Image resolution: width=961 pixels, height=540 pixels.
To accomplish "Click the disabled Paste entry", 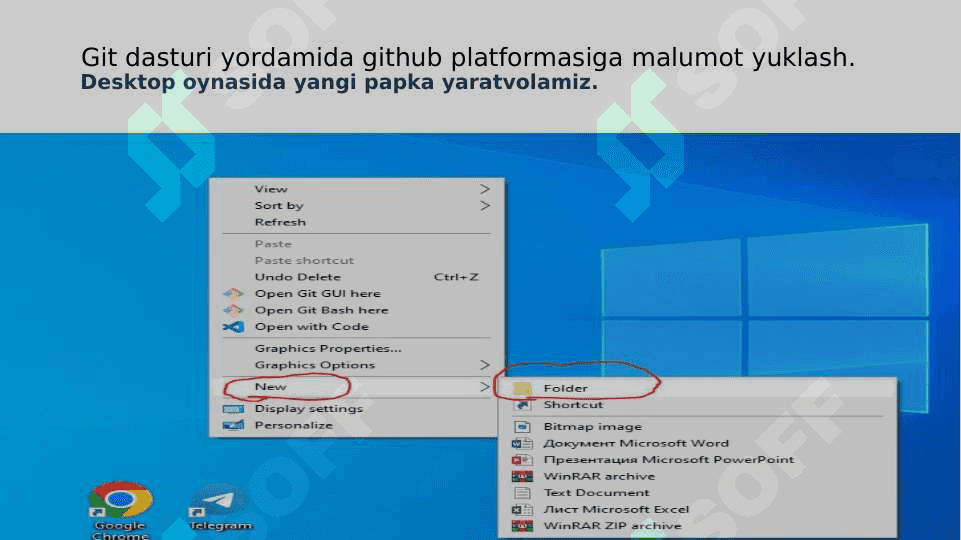I will point(356,244).
